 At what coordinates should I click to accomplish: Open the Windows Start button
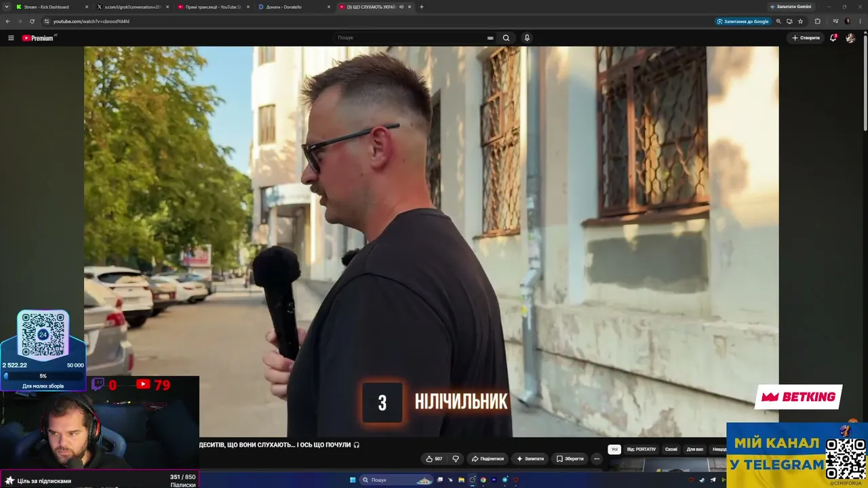(353, 480)
